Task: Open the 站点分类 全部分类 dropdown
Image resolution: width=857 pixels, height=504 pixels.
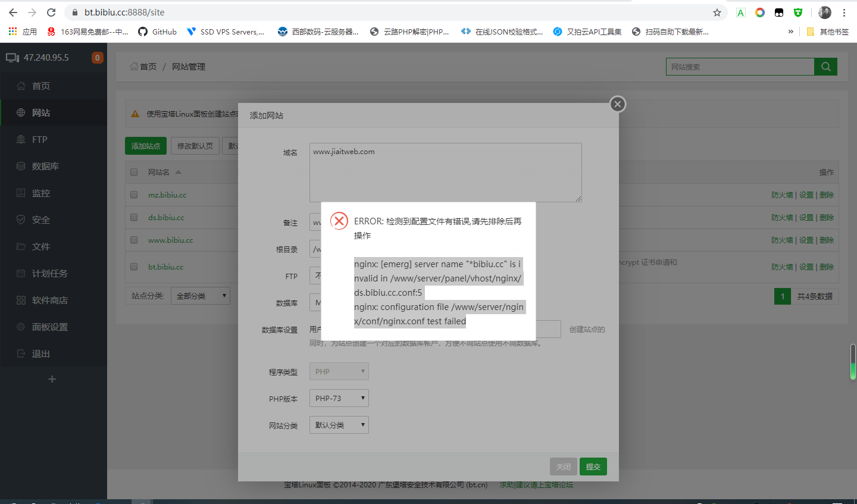Action: pyautogui.click(x=201, y=295)
